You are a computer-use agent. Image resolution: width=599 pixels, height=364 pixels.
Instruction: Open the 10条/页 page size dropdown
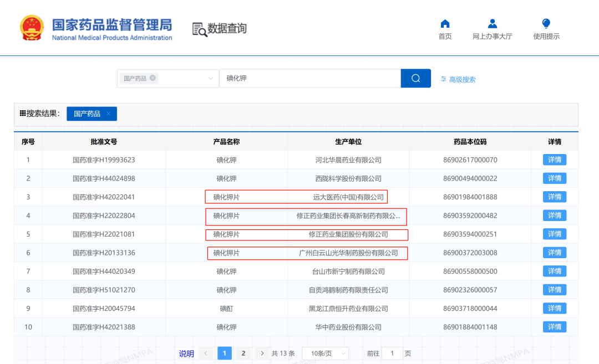(x=325, y=353)
